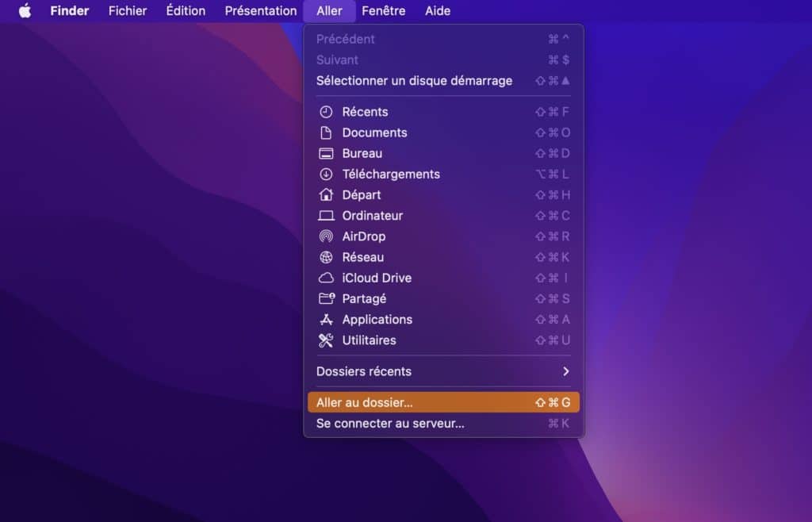Click the Téléchargements download arrow icon
812x522 pixels.
(326, 174)
